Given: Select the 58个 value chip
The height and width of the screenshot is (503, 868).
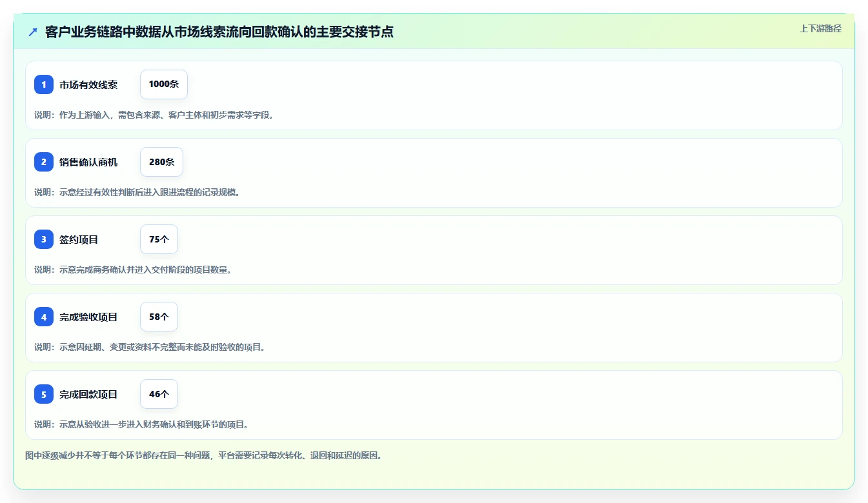Looking at the screenshot, I should (159, 317).
